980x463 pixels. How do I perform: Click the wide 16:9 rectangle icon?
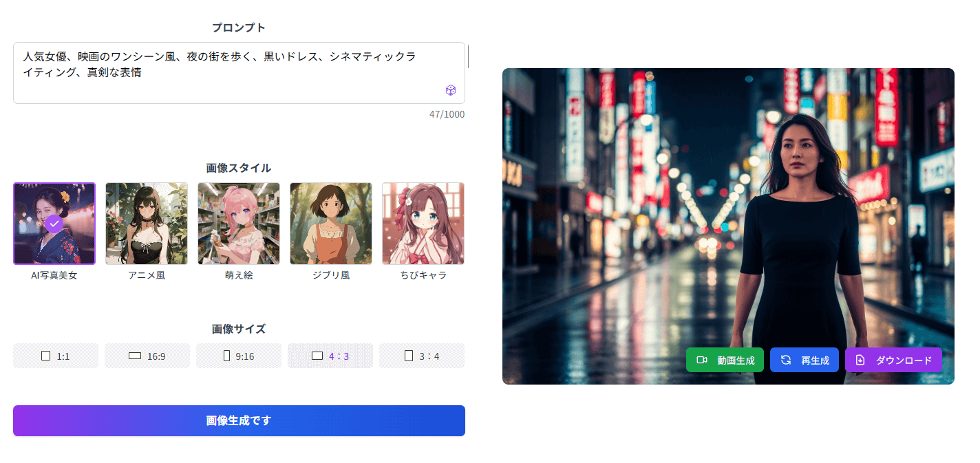tap(135, 356)
